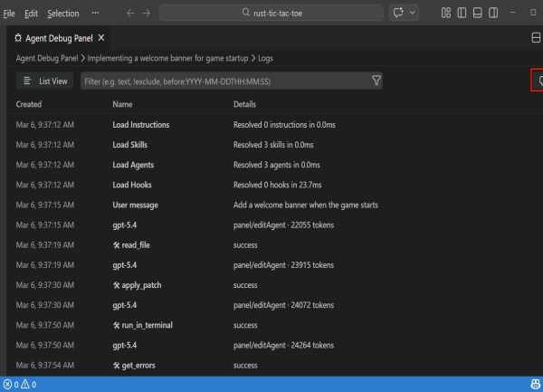Click the Agent Debug Panel bug icon
The height and width of the screenshot is (392, 543).
(18, 38)
